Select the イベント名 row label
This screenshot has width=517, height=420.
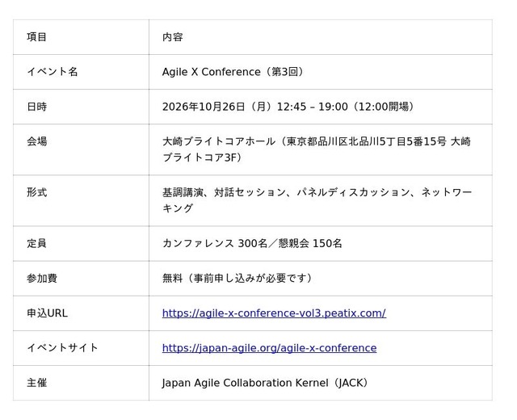pyautogui.click(x=52, y=72)
